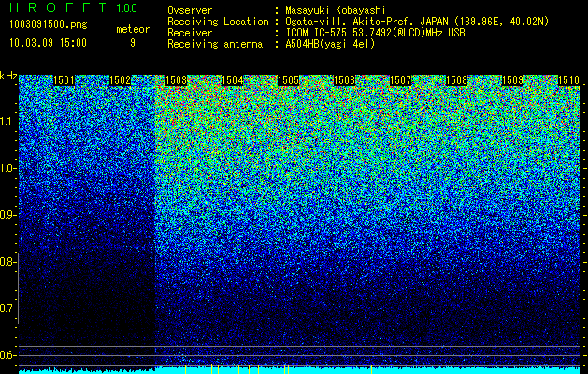588x374 pixels.
Task: Click the date stamp 10.03.09 15:00
Action: tap(48, 43)
